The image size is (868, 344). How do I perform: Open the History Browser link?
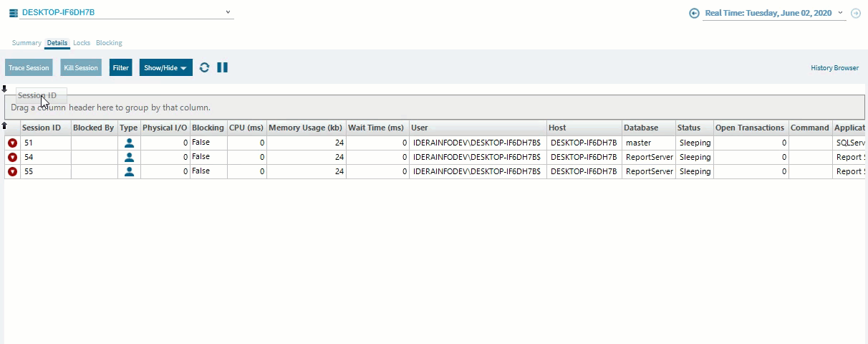tap(834, 68)
